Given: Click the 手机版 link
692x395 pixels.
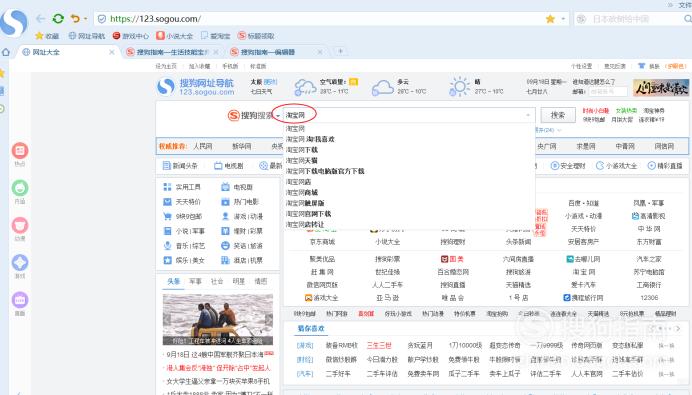Looking at the screenshot, I should tap(230, 66).
